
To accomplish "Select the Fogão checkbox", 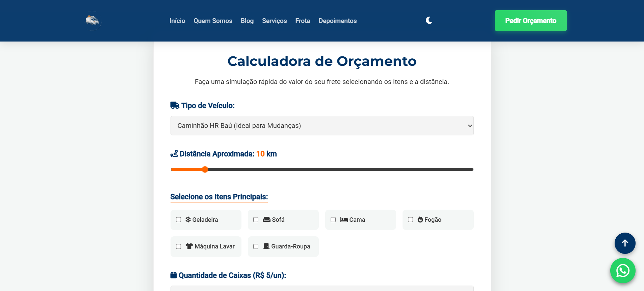I will pyautogui.click(x=411, y=220).
